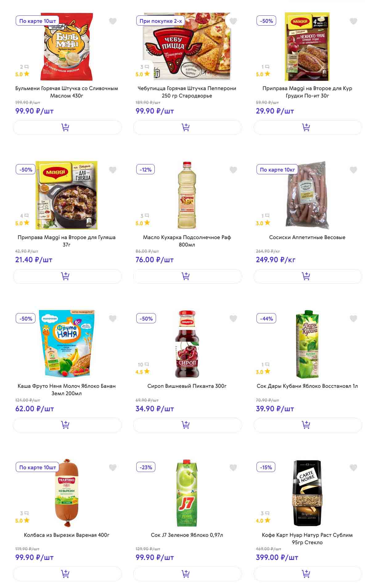Open the Сок Дары Кубани Яблоко product link

tap(307, 386)
